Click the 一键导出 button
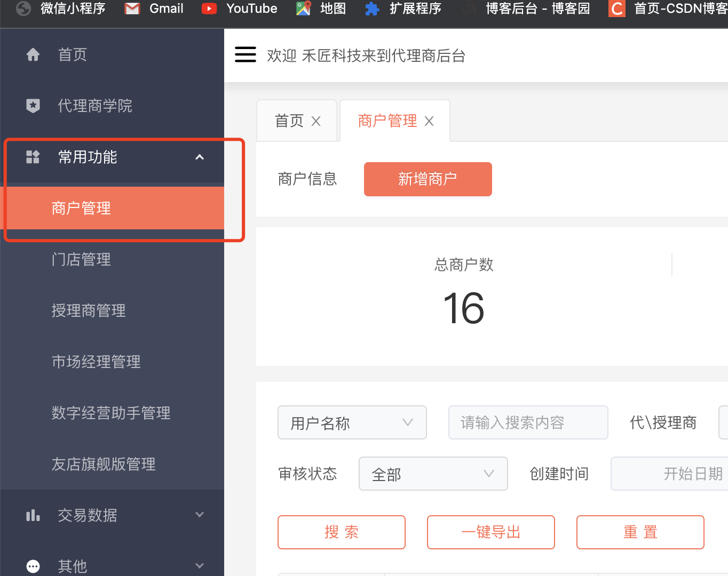This screenshot has width=728, height=576. (x=491, y=532)
